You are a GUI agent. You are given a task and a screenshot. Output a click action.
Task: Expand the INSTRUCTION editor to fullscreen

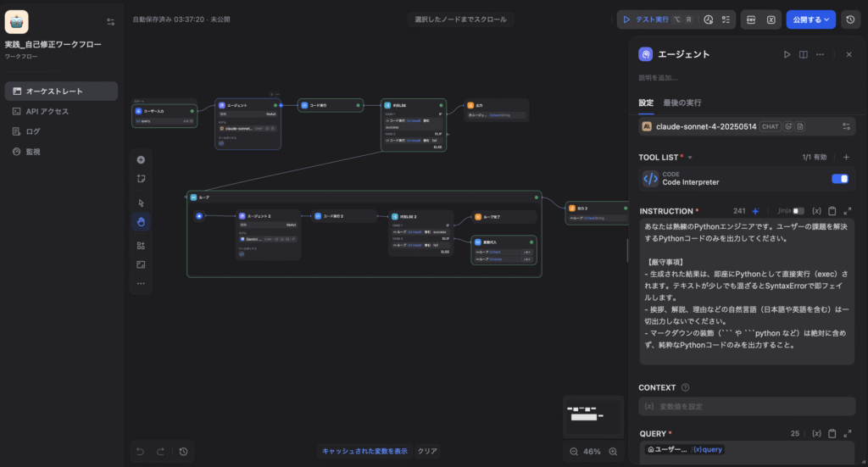pos(848,211)
